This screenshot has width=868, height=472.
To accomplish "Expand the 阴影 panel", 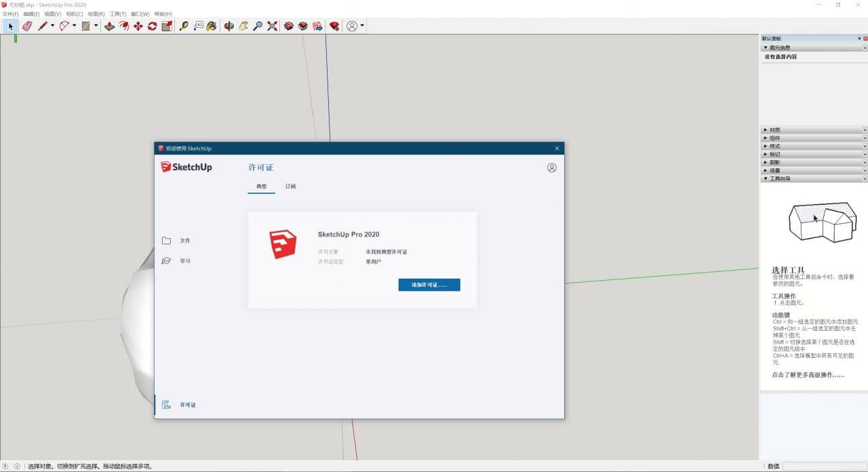I will pos(774,162).
